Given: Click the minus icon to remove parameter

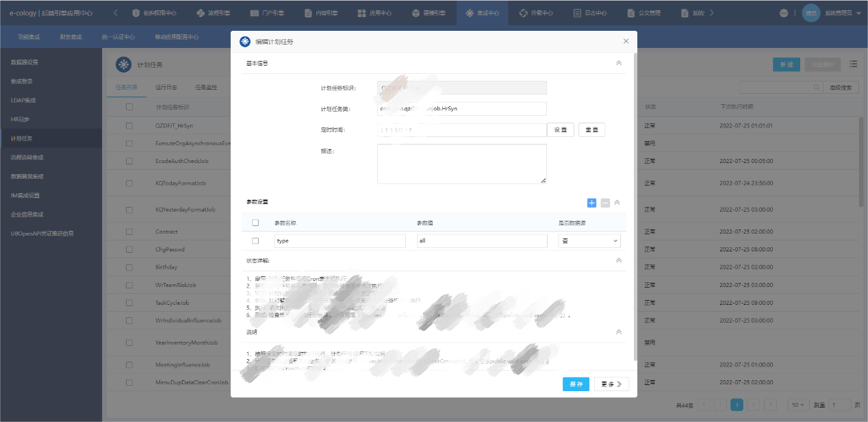Looking at the screenshot, I should (605, 203).
